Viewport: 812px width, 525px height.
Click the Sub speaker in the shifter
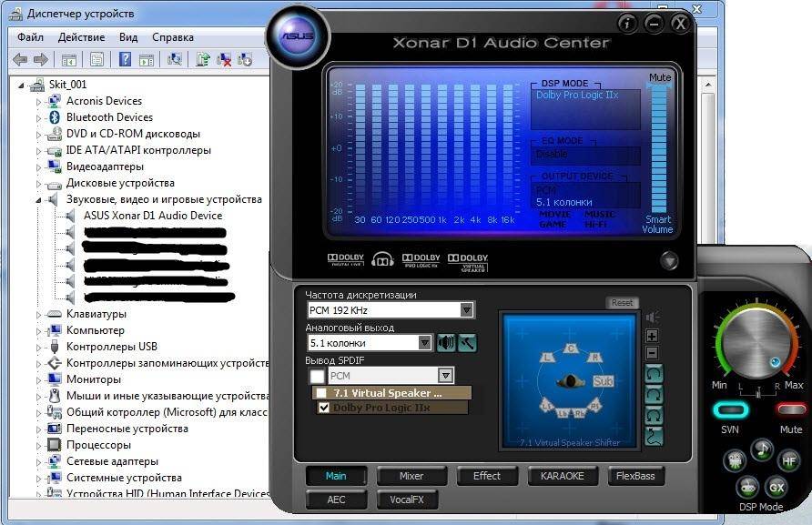click(603, 381)
